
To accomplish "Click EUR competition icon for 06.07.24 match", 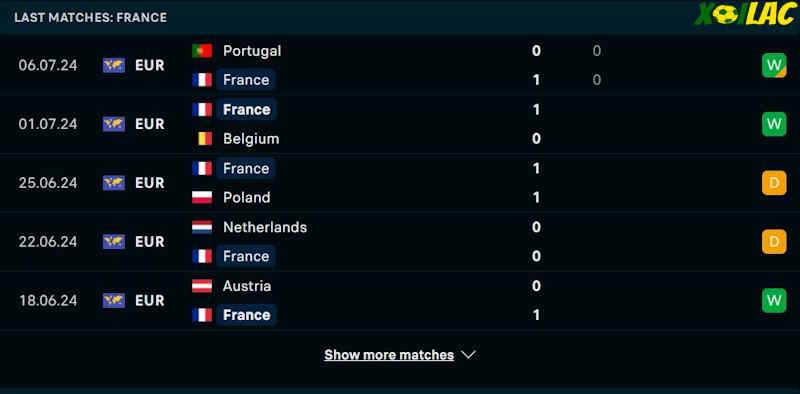I will [x=114, y=65].
